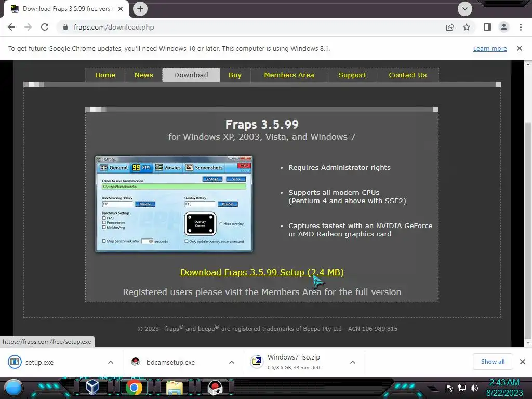The height and width of the screenshot is (399, 532).
Task: Open the bdcamsetup.exe download
Action: (x=170, y=362)
